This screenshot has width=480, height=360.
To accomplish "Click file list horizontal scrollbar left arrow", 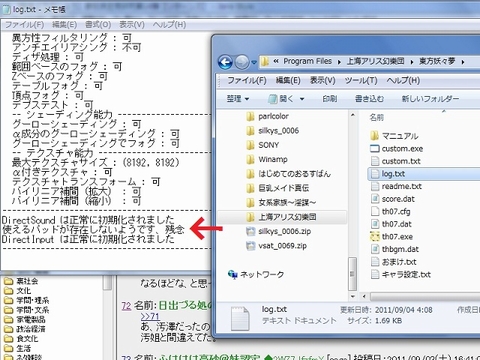I will click(364, 296).
